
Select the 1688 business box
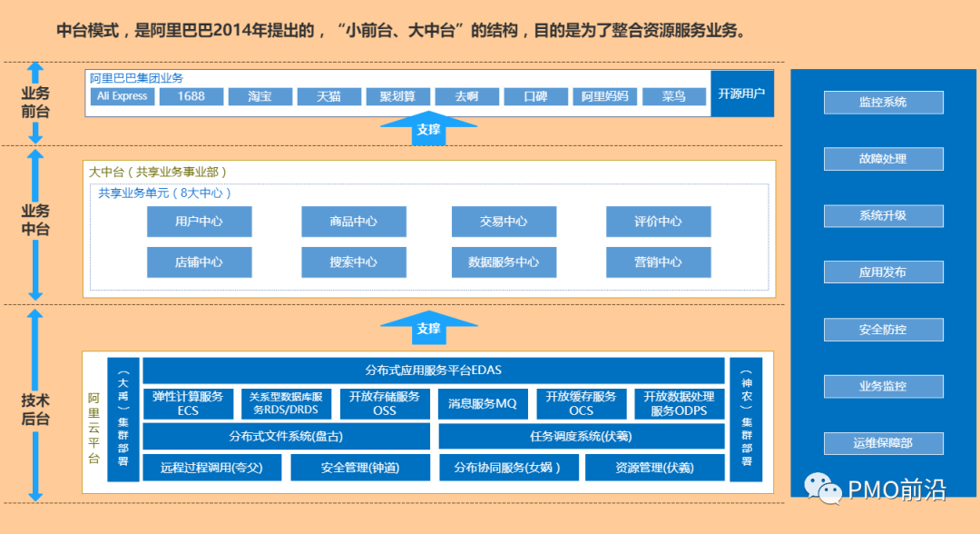click(191, 96)
